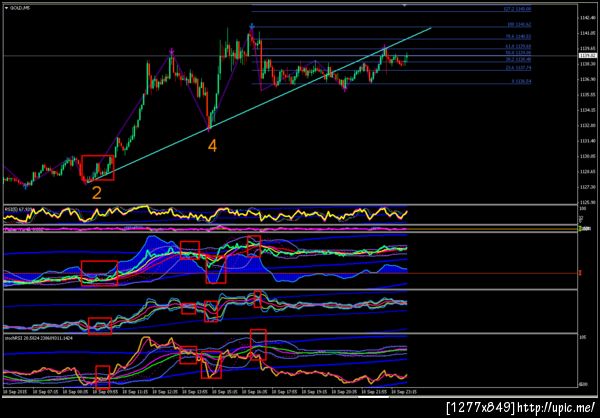The height and width of the screenshot is (418, 600).
Task: Click the highlighted current price tag on price axis
Action: [588, 56]
